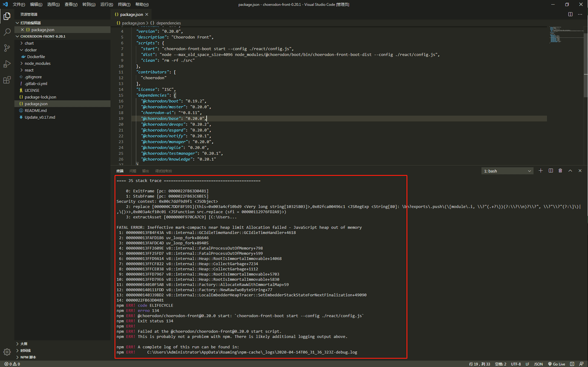Switch to the Debug Console panel tab
Screen dimensions: 588x367
(x=164, y=171)
